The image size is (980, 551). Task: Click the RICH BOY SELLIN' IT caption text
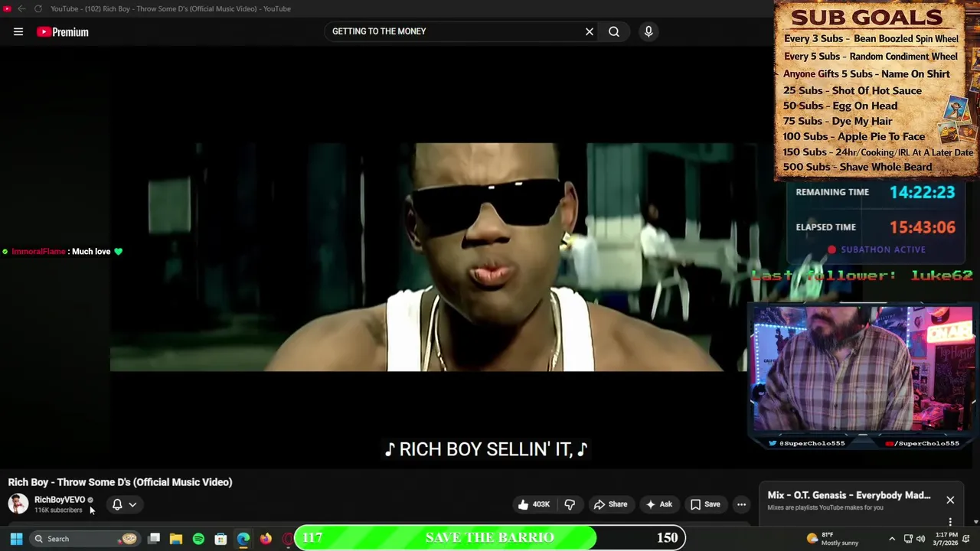point(486,449)
